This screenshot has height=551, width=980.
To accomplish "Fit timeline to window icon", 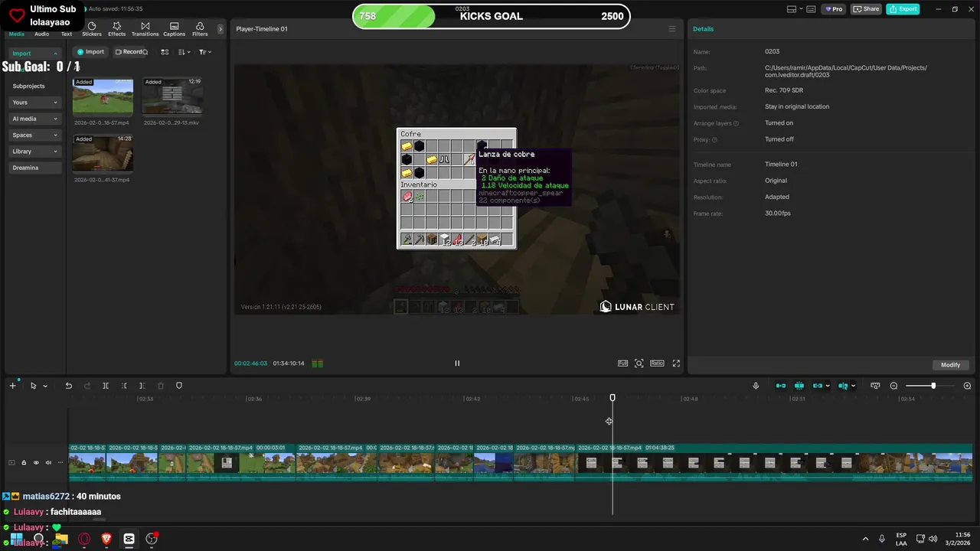I will point(875,386).
